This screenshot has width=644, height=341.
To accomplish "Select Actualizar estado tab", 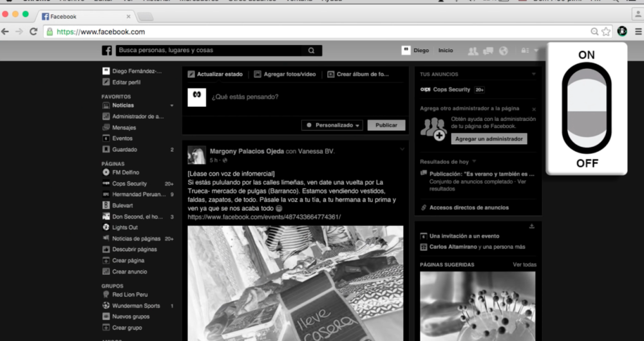I will coord(215,74).
